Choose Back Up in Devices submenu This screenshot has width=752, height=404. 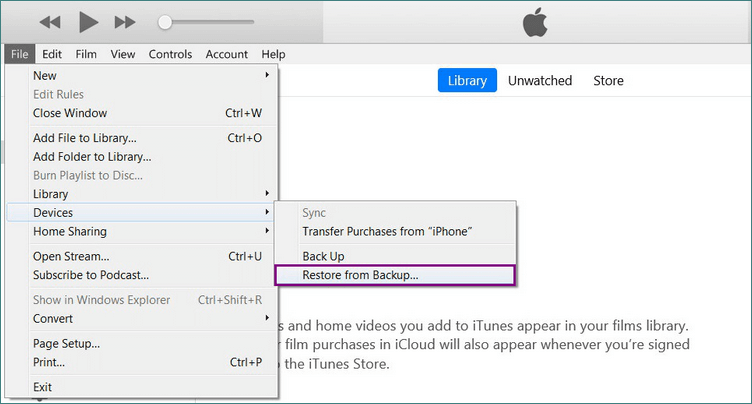click(395, 257)
